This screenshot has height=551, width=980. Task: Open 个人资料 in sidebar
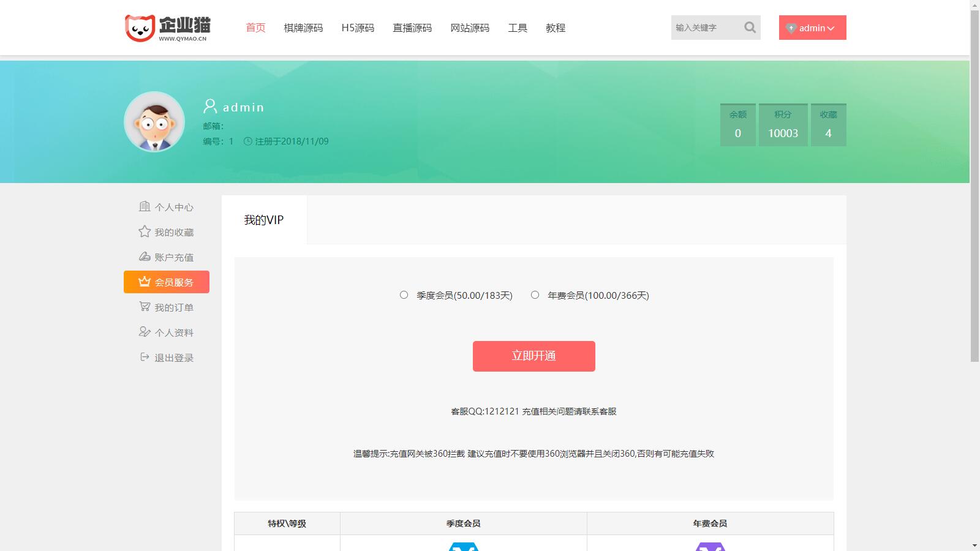(167, 332)
